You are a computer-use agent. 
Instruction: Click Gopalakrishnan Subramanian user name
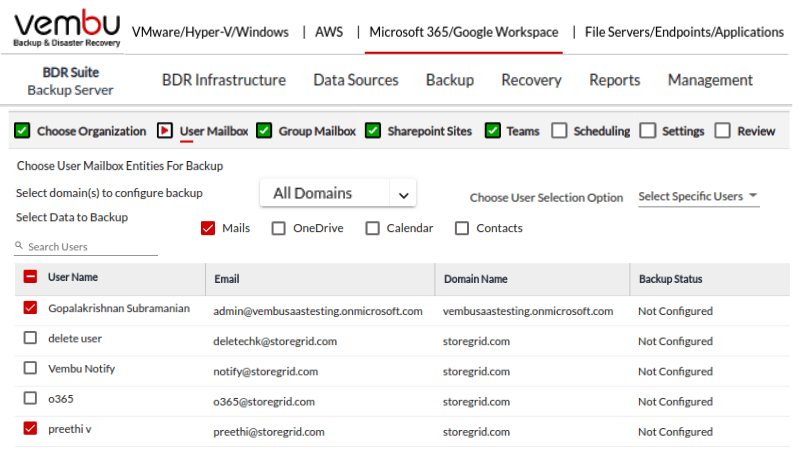pos(119,308)
